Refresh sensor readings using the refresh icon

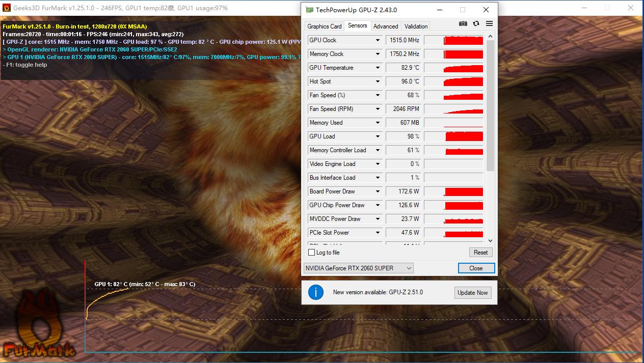pyautogui.click(x=476, y=23)
